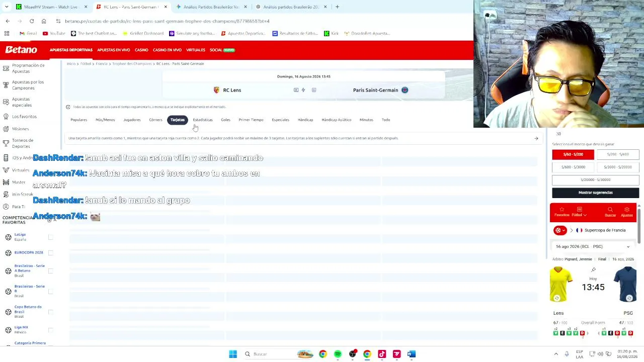This screenshot has height=362, width=644.
Task: Open Virtuales in the left sidebar
Action: click(x=21, y=170)
